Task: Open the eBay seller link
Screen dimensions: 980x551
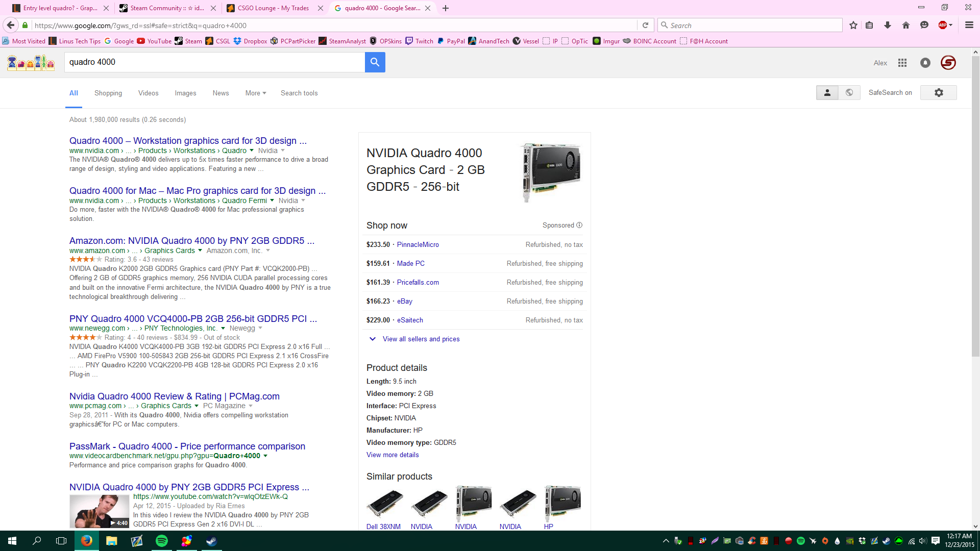Action: click(x=404, y=301)
